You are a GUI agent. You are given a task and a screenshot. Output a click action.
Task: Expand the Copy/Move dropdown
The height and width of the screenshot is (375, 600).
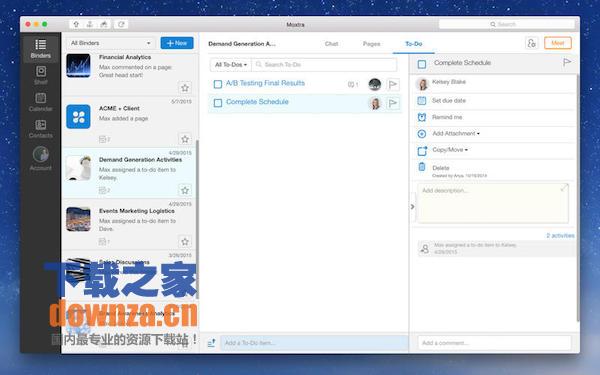[x=450, y=150]
